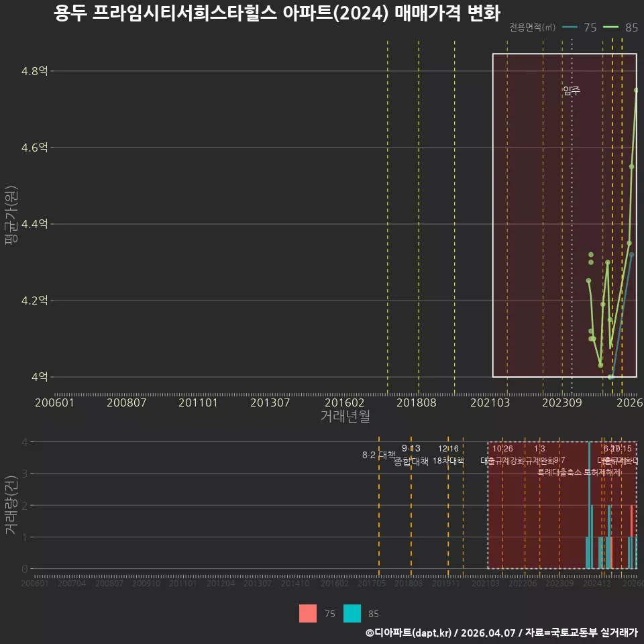Click the 12·16 18차대책 policy marker label

(448, 455)
